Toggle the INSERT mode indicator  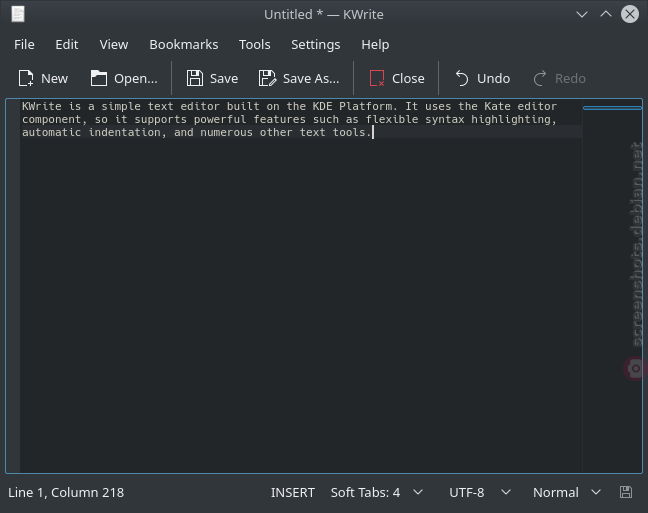293,492
